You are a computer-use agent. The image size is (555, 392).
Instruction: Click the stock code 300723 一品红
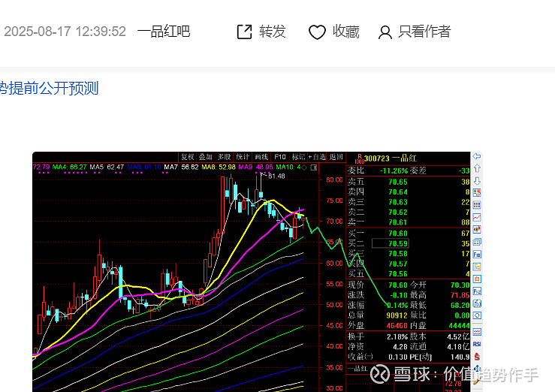(390, 158)
